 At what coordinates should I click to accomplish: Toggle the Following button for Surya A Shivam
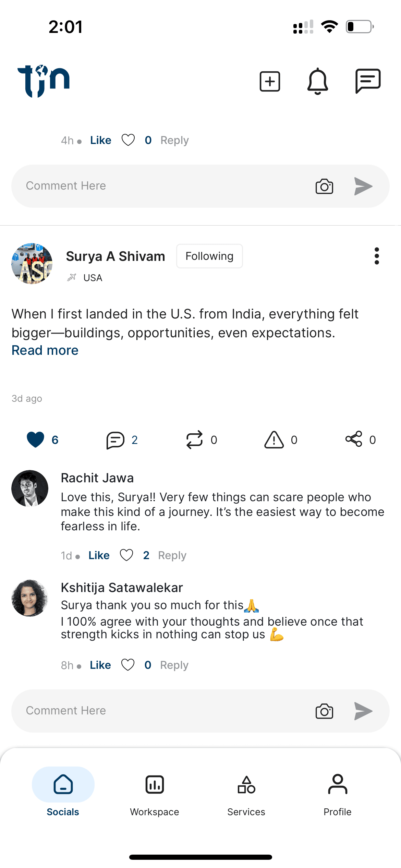(209, 256)
